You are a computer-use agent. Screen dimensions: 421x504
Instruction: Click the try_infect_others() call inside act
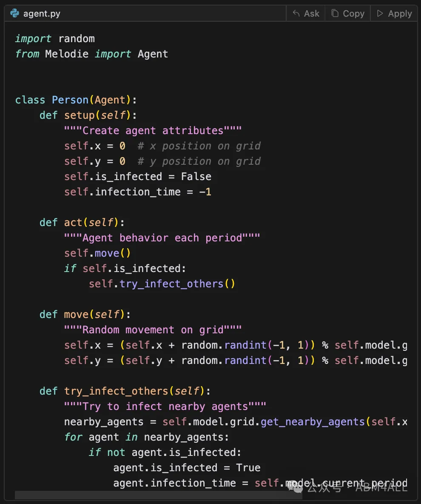pyautogui.click(x=162, y=284)
